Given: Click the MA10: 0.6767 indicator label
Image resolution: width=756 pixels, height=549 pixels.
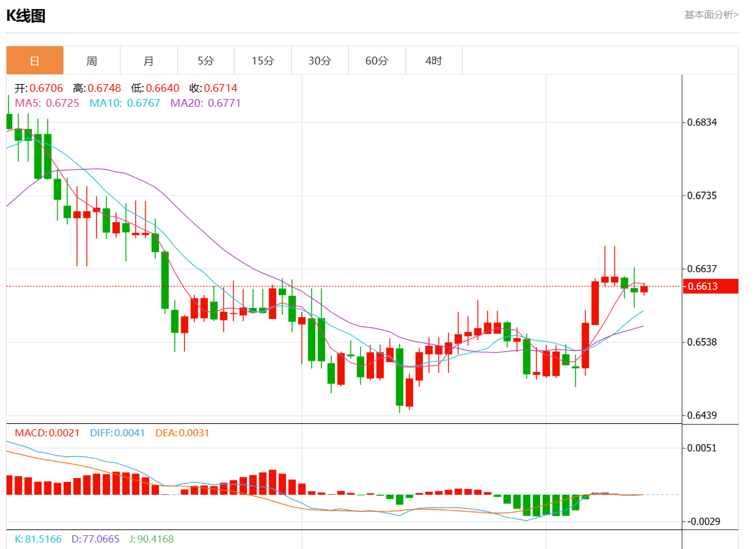Looking at the screenshot, I should click(125, 103).
